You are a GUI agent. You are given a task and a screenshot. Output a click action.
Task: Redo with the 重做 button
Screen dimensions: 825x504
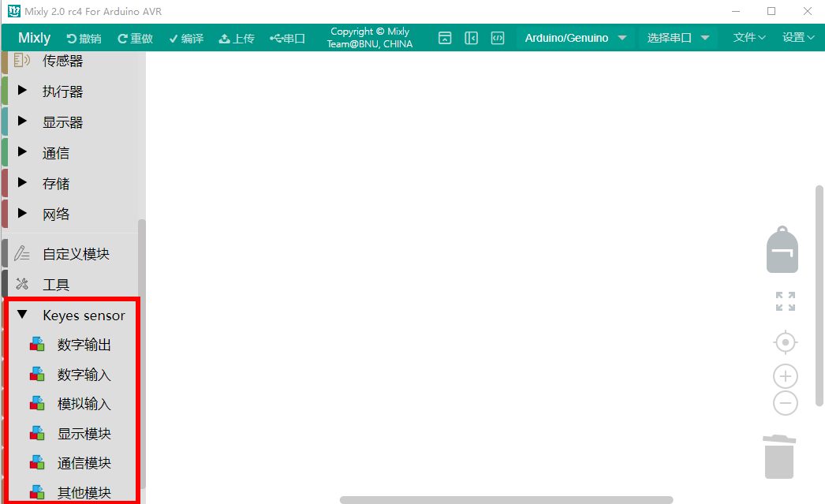(x=135, y=39)
